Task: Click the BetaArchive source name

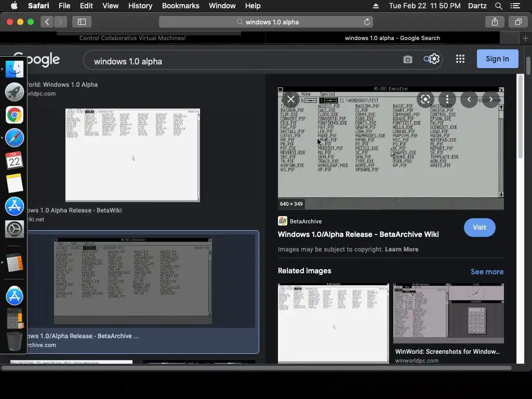Action: click(x=305, y=221)
